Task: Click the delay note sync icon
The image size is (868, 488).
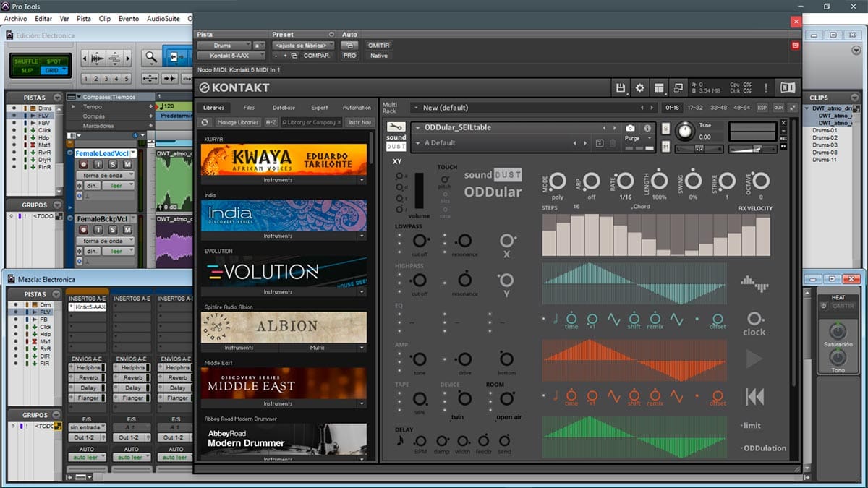Action: point(400,440)
